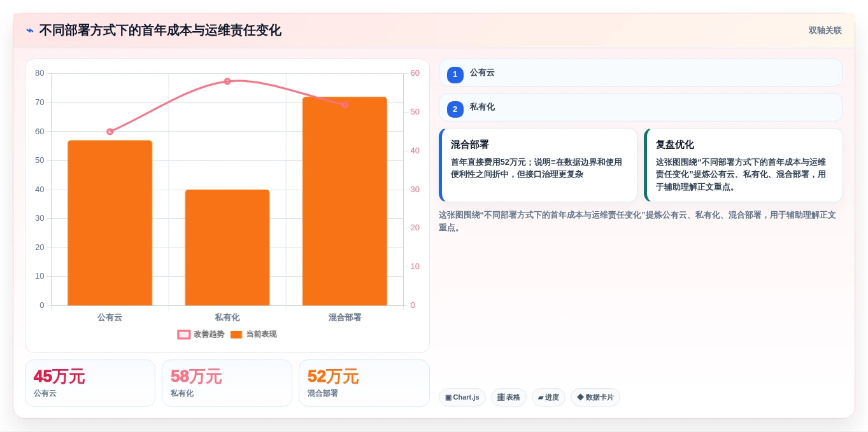Click the 58万元 私有化 stat card
868x432 pixels.
tap(227, 383)
